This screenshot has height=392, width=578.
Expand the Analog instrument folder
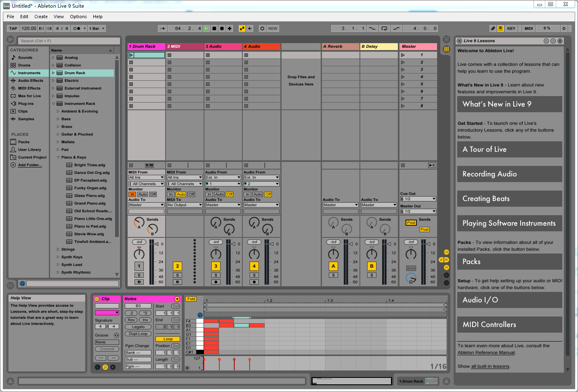click(53, 58)
